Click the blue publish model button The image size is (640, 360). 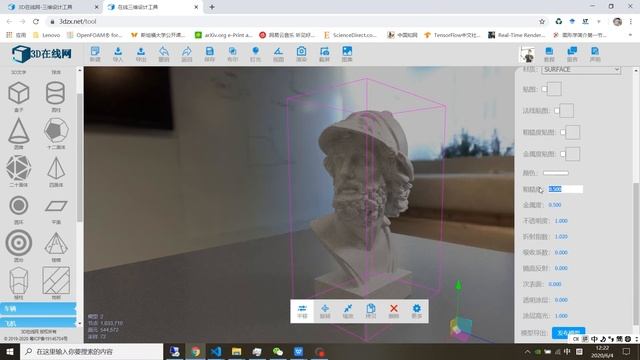pyautogui.click(x=569, y=332)
